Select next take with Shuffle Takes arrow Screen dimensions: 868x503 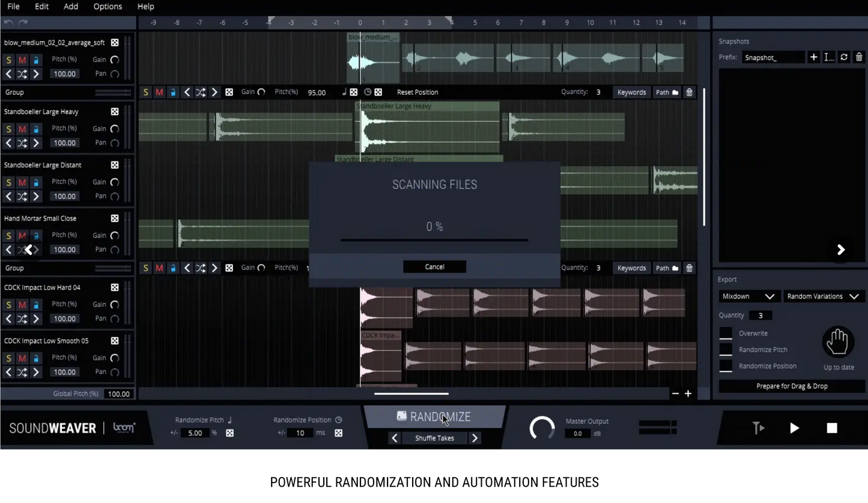[x=475, y=438]
